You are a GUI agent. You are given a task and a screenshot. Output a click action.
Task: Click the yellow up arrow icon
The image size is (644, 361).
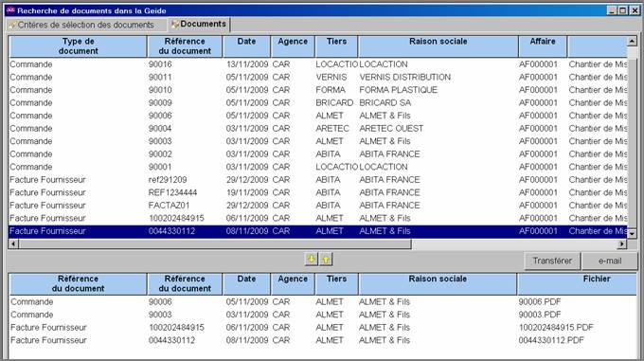point(326,260)
